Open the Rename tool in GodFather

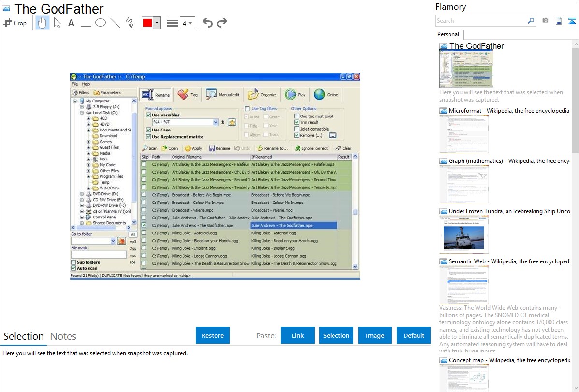(156, 95)
